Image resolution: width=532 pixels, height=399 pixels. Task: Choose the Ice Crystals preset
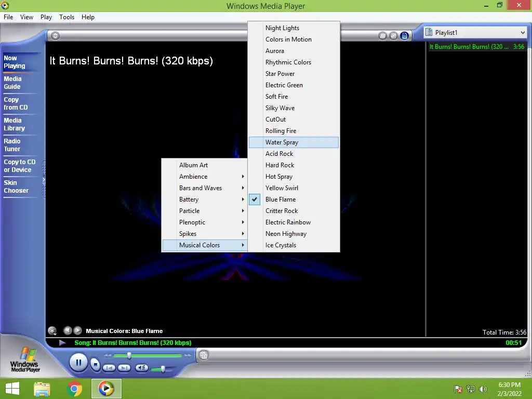point(294,245)
